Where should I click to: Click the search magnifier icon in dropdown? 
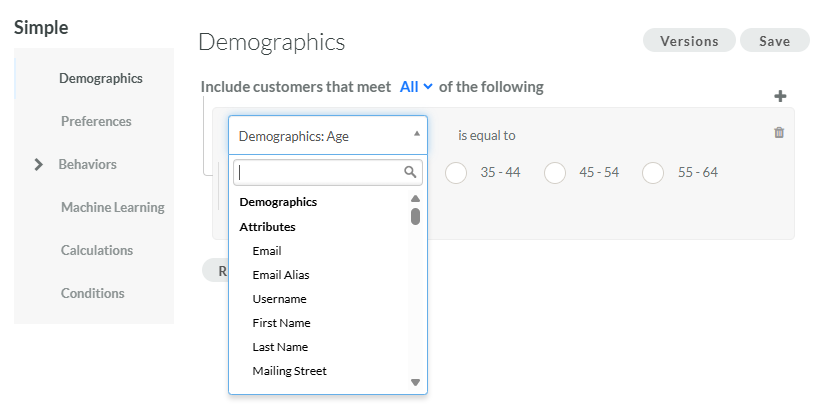(x=410, y=172)
